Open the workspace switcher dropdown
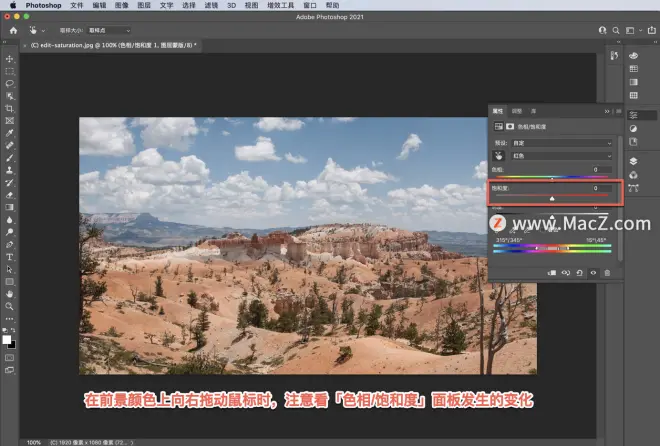 click(x=632, y=30)
